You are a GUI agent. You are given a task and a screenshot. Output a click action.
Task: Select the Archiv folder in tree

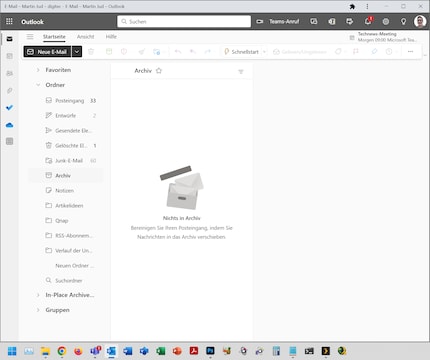pos(66,175)
